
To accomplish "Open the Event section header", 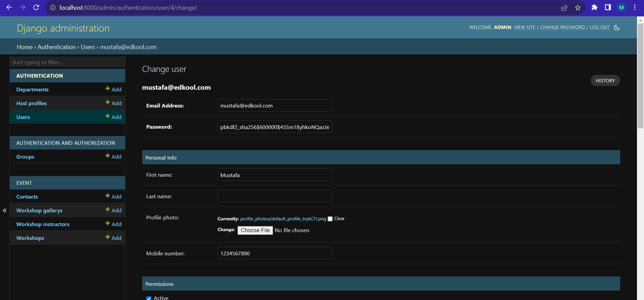I will [24, 183].
